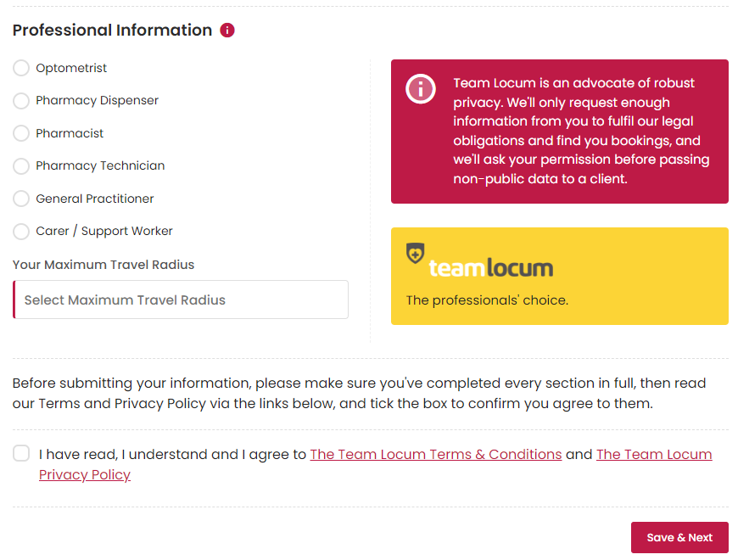Choose Pharmacy Dispenser as profession

pyautogui.click(x=21, y=101)
